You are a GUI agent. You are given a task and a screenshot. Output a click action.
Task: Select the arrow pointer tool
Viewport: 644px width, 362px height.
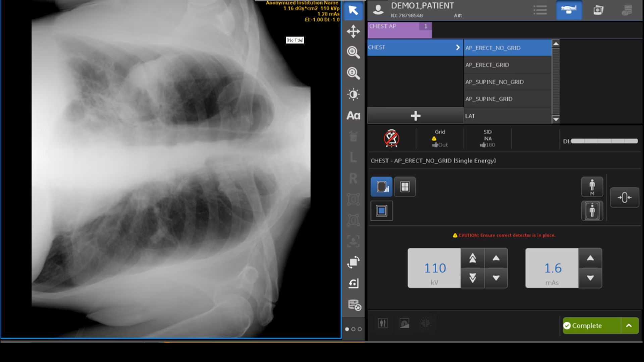pos(353,10)
